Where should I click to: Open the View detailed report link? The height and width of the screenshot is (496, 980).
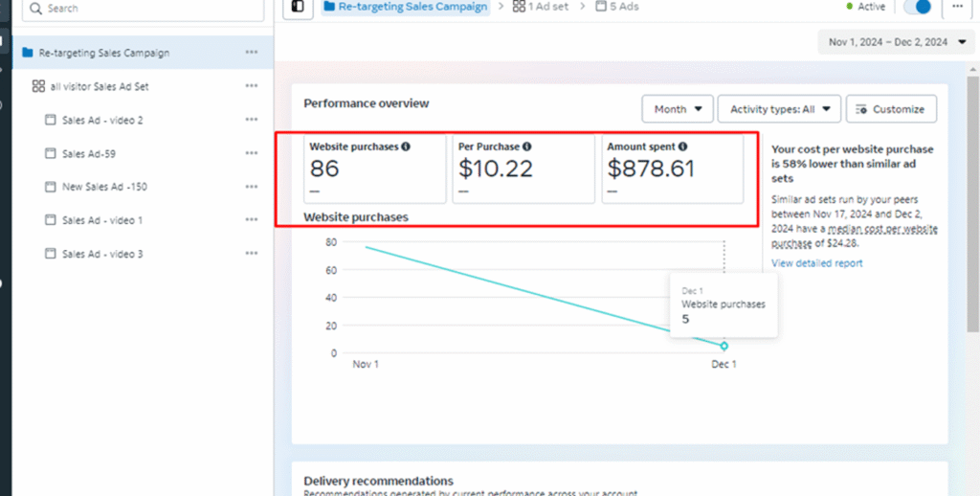(x=816, y=263)
